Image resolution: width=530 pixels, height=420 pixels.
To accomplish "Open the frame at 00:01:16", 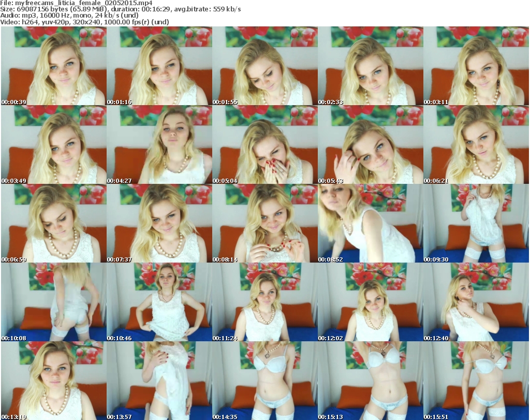I will click(159, 66).
